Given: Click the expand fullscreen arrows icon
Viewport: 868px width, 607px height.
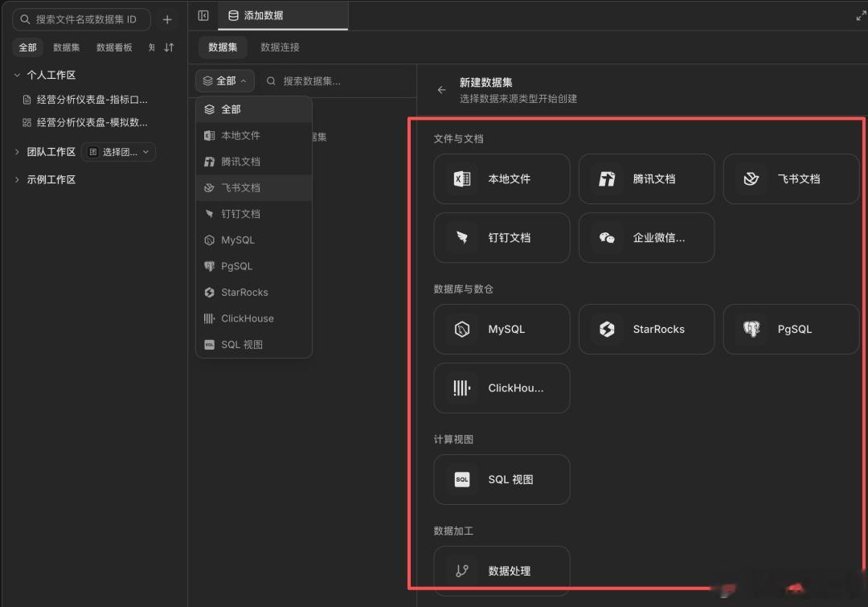Looking at the screenshot, I should click(x=860, y=15).
